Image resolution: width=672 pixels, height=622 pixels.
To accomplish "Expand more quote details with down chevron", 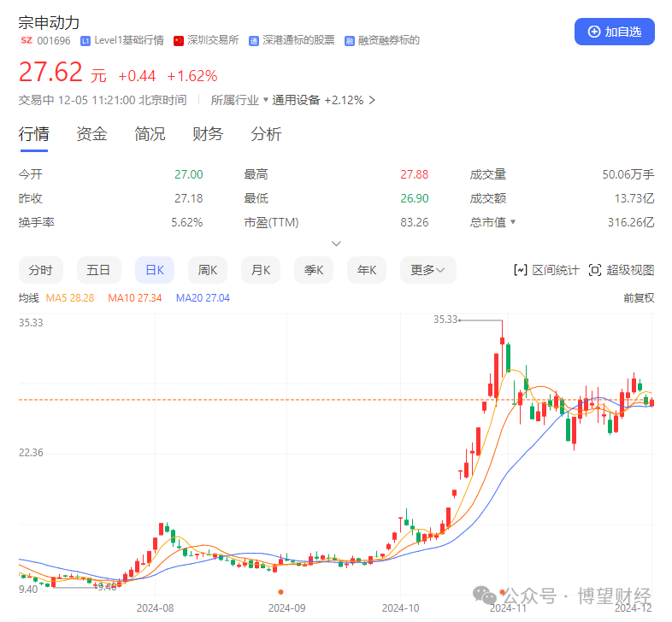I will coord(337,244).
